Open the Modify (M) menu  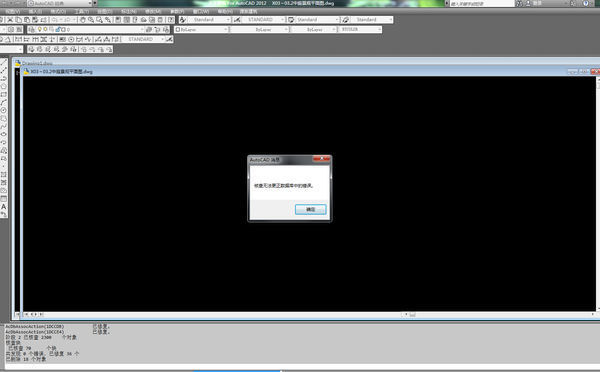[x=153, y=11]
